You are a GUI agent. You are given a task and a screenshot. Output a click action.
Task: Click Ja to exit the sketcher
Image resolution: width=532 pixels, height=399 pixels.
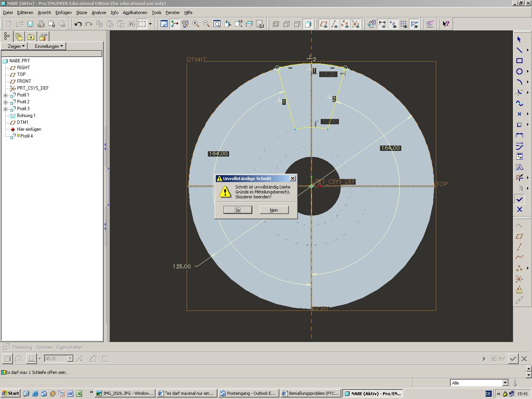click(237, 210)
